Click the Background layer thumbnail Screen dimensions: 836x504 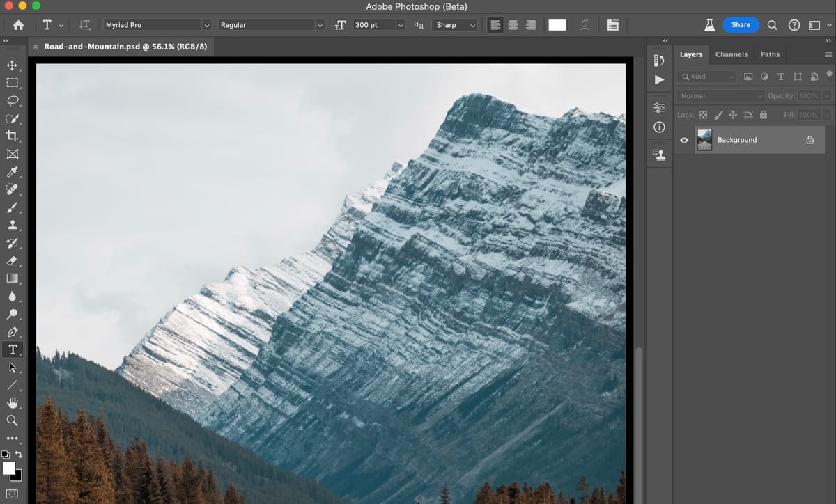pos(704,140)
